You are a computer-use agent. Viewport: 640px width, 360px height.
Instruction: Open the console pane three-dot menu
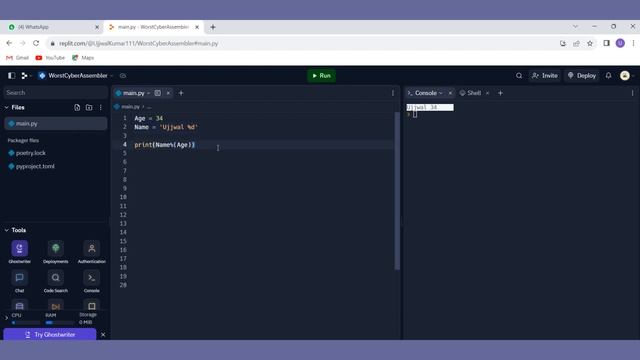click(x=632, y=93)
